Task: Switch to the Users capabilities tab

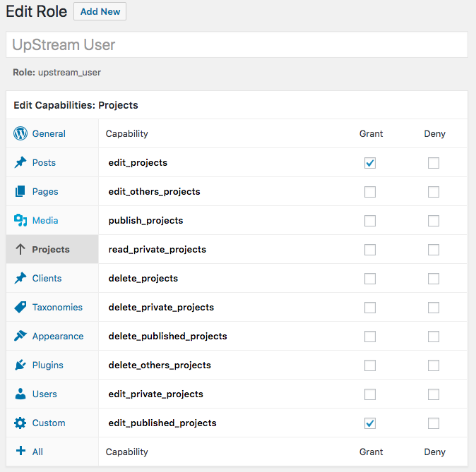Action: 44,394
